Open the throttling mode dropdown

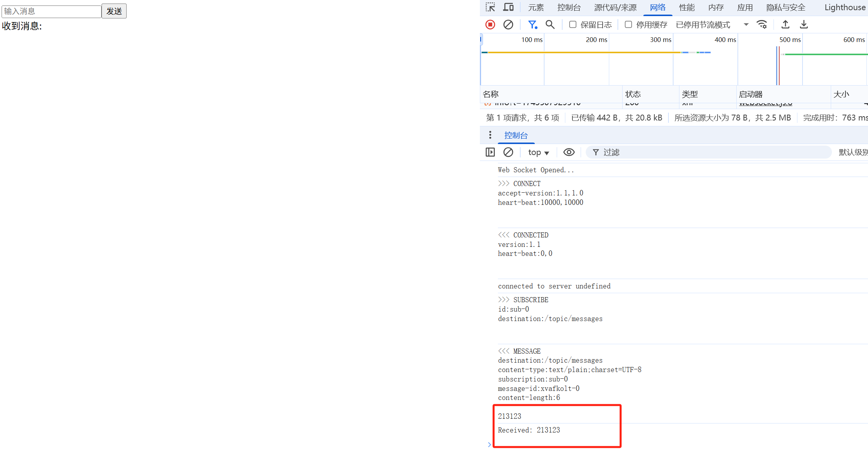coord(712,25)
